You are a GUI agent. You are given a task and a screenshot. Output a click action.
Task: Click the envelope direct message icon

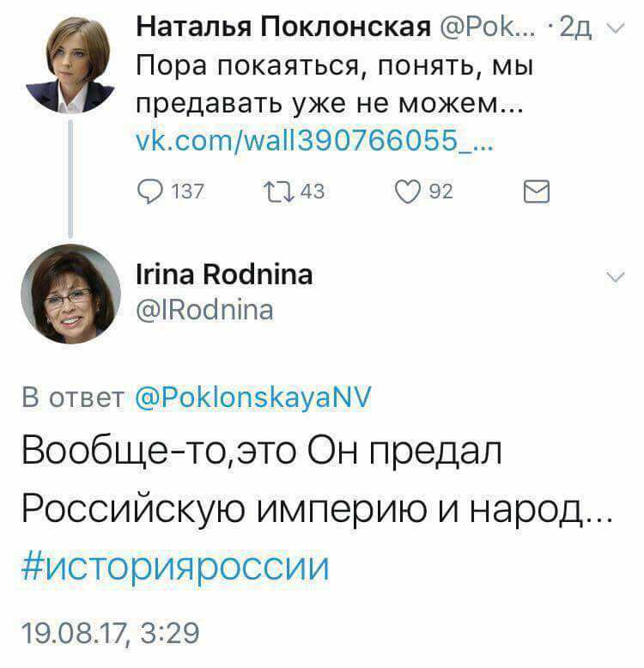coord(537,191)
